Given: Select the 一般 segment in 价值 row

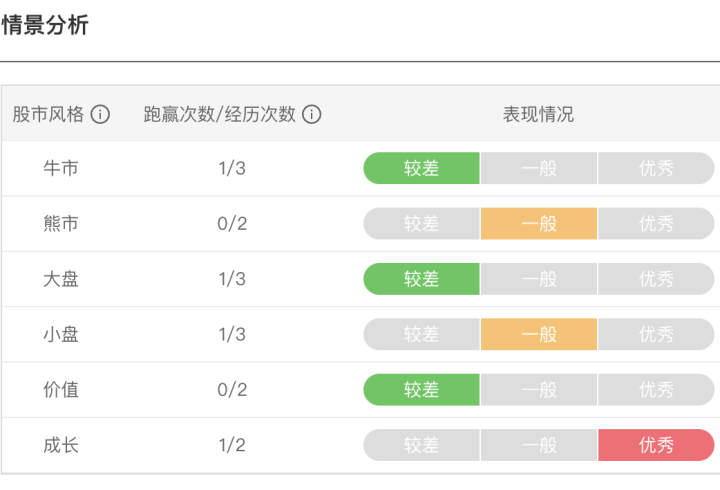Looking at the screenshot, I should tap(539, 390).
